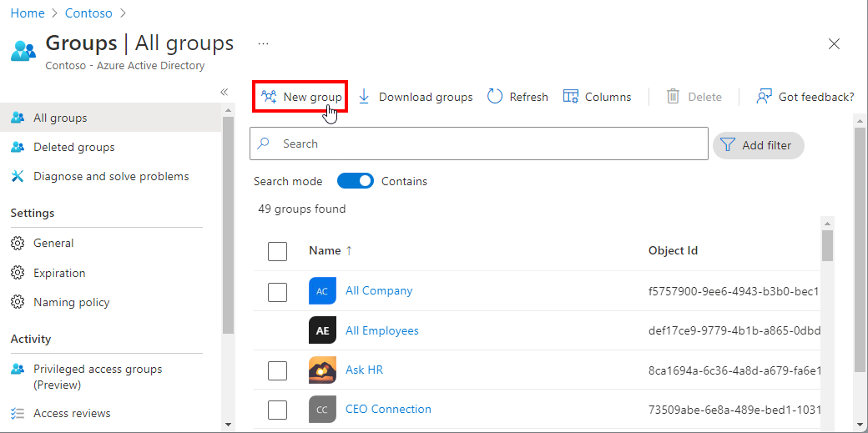The width and height of the screenshot is (868, 433).
Task: Toggle the Search mode Contains switch
Action: click(x=355, y=181)
